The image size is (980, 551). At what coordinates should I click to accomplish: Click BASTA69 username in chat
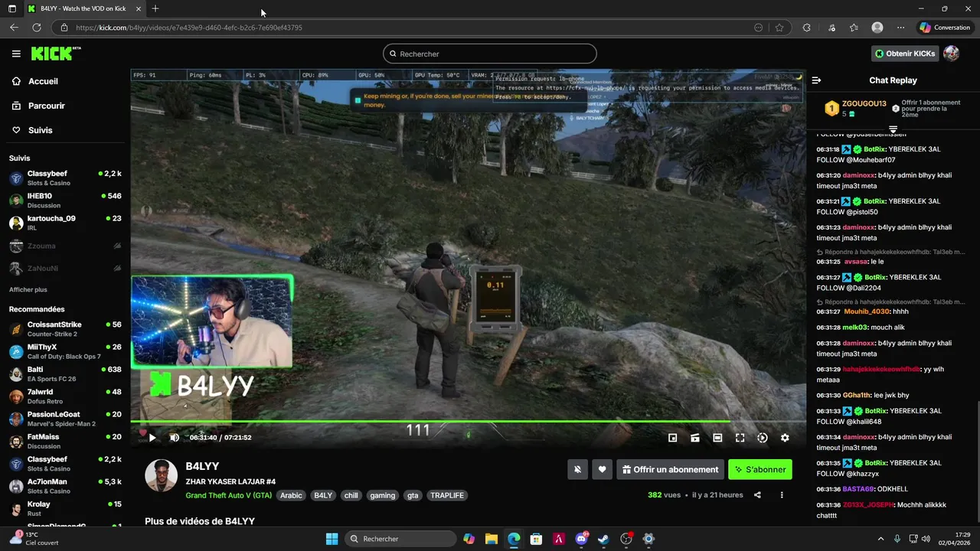pos(858,489)
